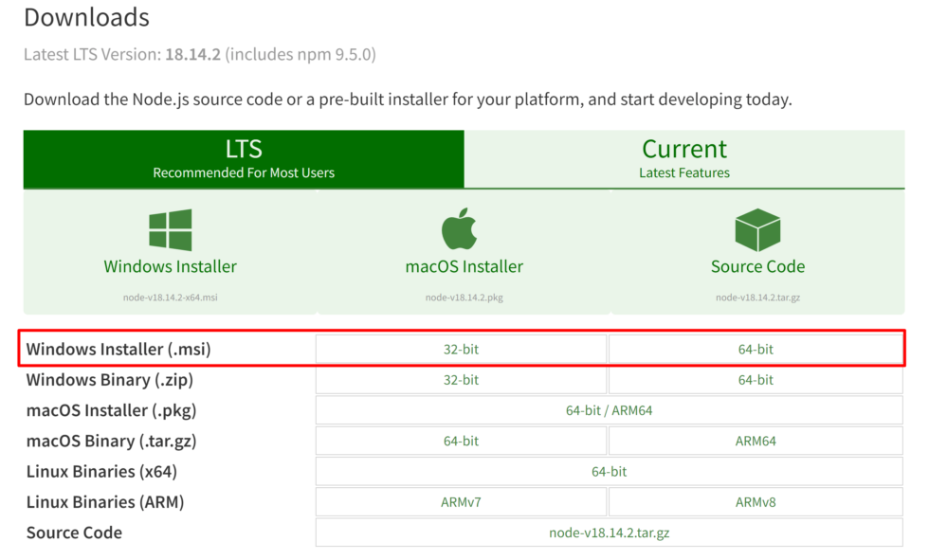This screenshot has width=929, height=560.
Task: Download the Linux Binaries 64-bit package
Action: [608, 471]
